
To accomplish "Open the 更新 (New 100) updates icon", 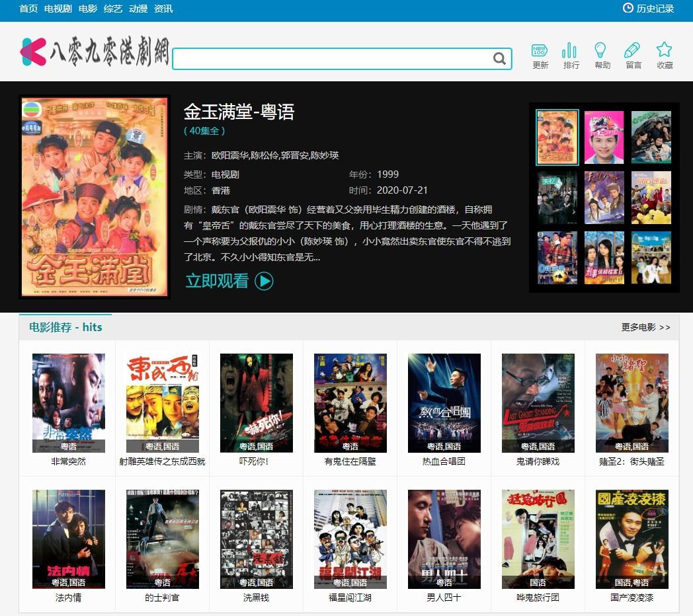I will tap(540, 51).
